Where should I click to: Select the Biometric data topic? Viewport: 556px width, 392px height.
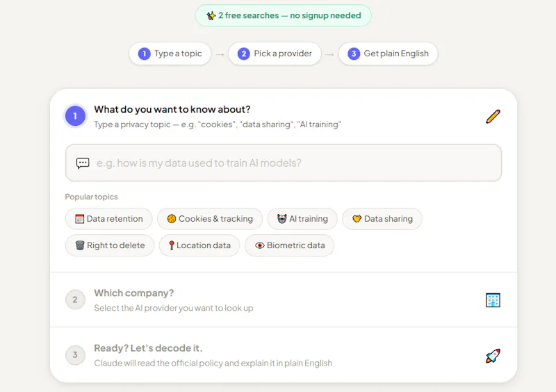pyautogui.click(x=289, y=245)
